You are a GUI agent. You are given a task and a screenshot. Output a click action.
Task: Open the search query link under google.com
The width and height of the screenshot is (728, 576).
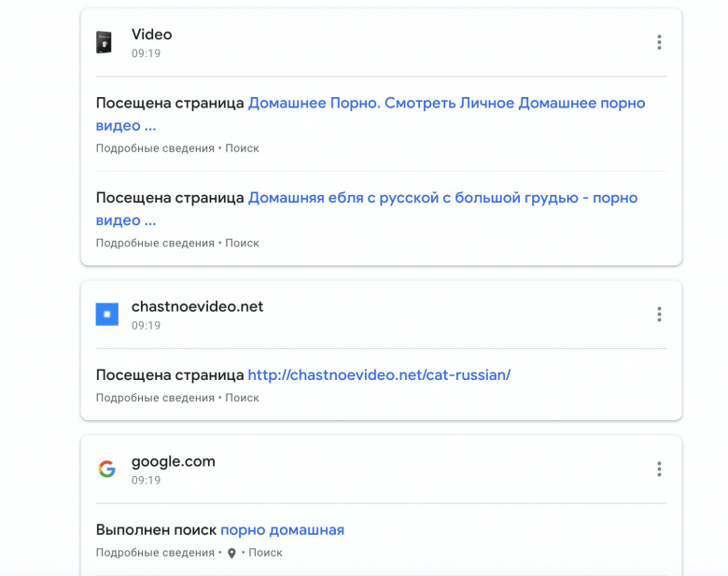(x=282, y=530)
